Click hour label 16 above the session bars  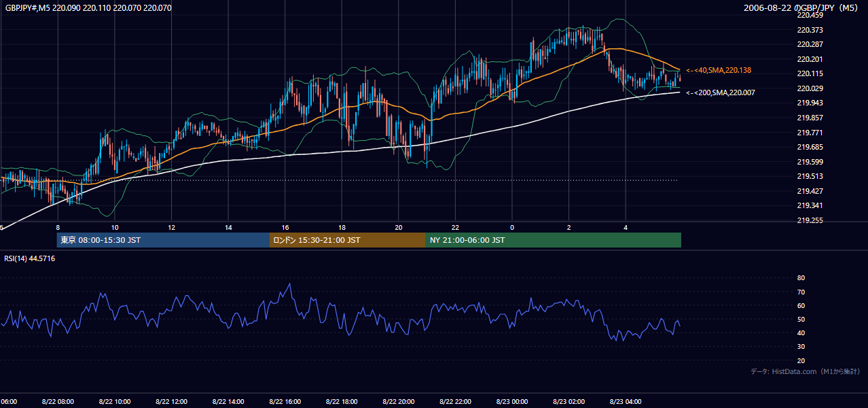285,227
